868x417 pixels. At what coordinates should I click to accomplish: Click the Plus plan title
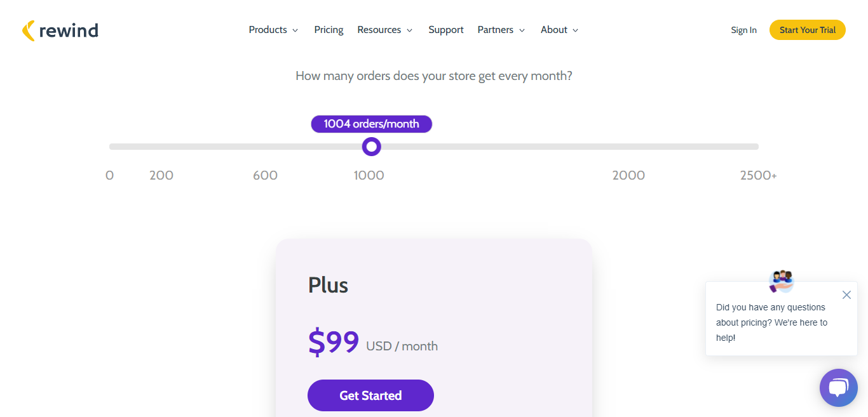(x=328, y=285)
